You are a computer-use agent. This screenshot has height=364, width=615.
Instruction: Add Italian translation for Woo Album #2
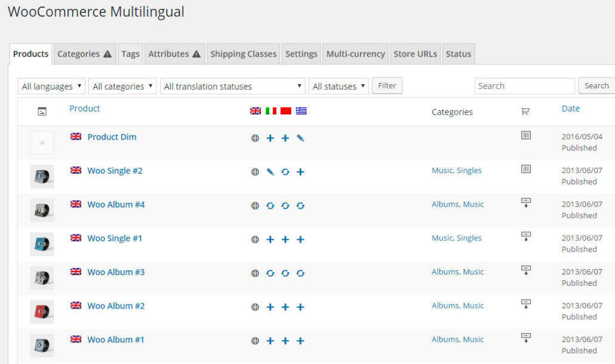[270, 307]
